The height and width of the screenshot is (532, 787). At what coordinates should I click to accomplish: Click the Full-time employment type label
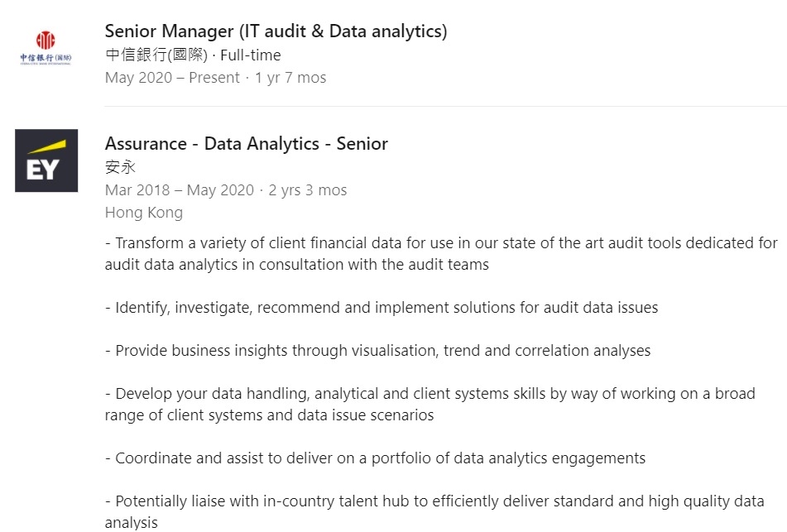point(251,55)
